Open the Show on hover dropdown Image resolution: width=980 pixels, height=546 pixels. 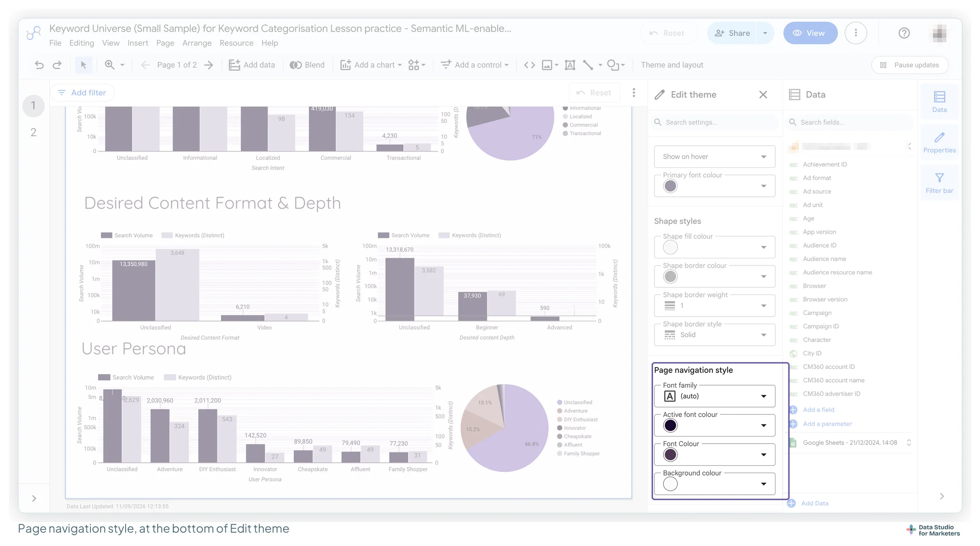click(715, 157)
